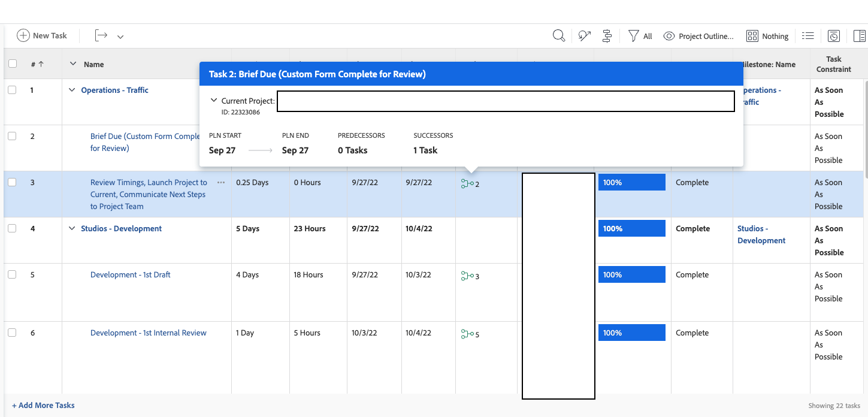
Task: Collapse the Current Project section in the popup
Action: [x=214, y=101]
